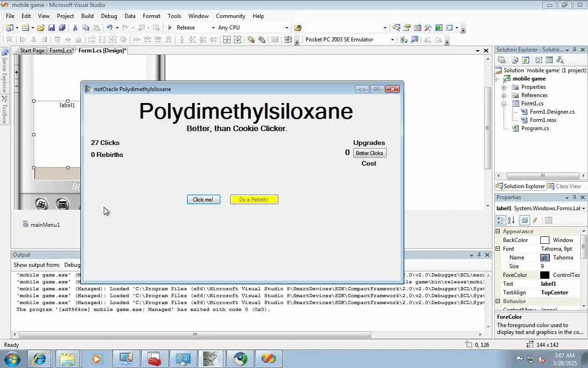588x368 pixels.
Task: Collapse the Appearance category in Properties
Action: click(x=498, y=231)
